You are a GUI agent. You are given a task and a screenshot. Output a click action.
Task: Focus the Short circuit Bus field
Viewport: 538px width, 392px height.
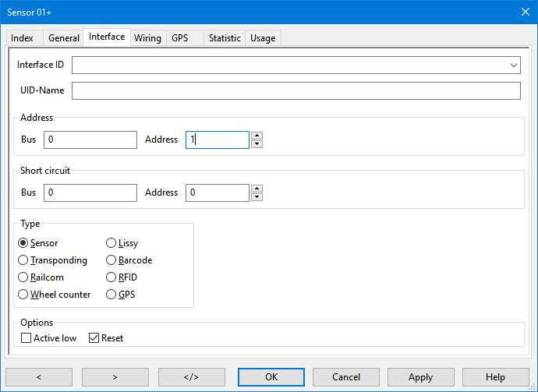tap(90, 192)
